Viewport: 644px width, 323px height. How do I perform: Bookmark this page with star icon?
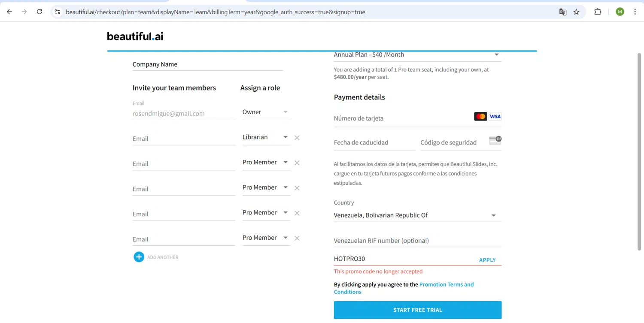click(577, 12)
